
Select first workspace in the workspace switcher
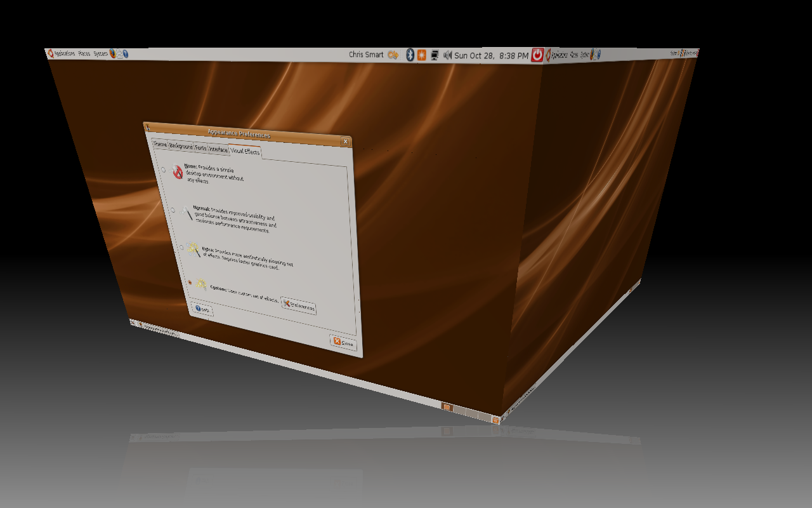446,406
